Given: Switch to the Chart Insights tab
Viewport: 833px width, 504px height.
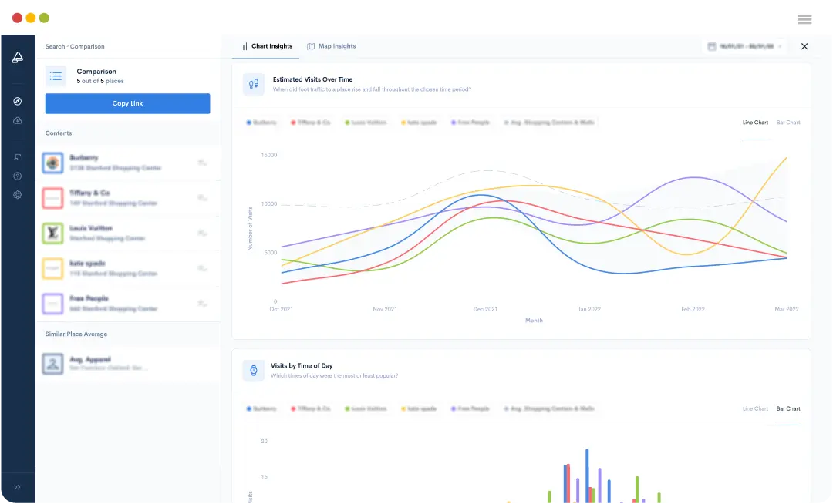Looking at the screenshot, I should (x=266, y=47).
